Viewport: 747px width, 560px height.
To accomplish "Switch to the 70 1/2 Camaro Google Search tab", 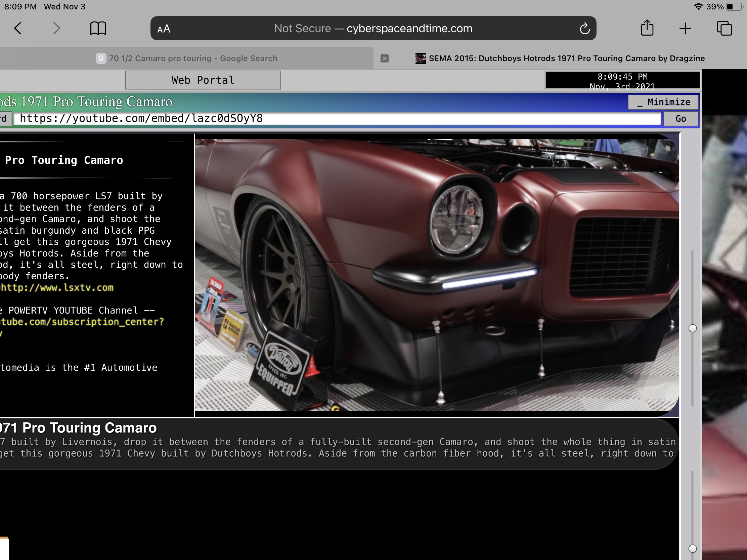I will pos(187,58).
